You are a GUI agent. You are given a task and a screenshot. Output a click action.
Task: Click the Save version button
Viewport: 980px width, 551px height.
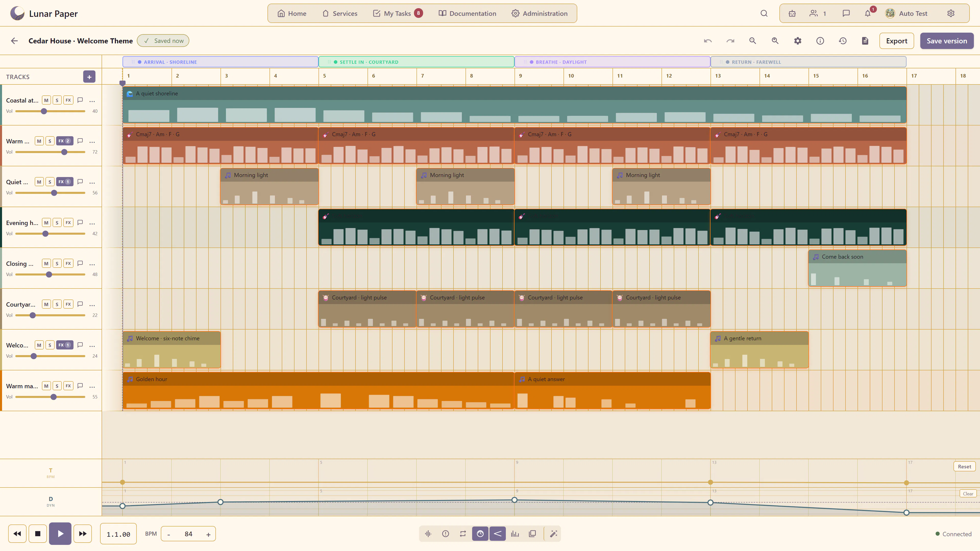point(947,41)
